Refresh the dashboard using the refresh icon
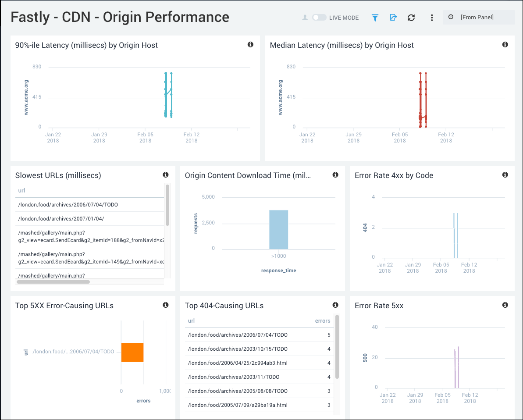This screenshot has height=420, width=523. click(x=411, y=18)
